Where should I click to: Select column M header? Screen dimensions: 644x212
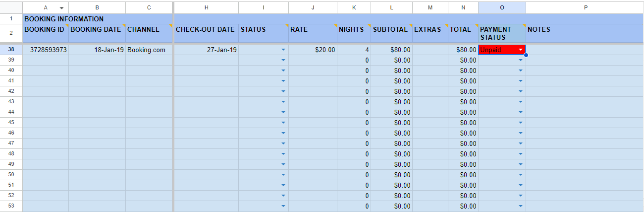click(x=430, y=7)
